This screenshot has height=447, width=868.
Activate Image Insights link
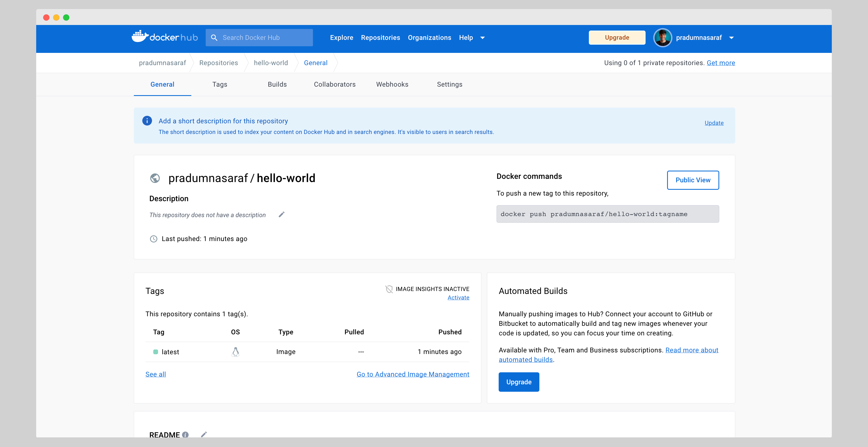click(458, 298)
